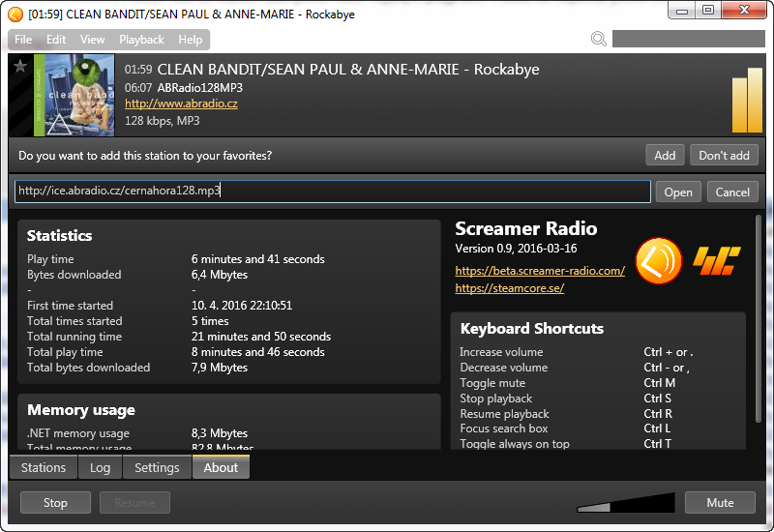Open the entered stream URL
The width and height of the screenshot is (774, 532).
tap(678, 192)
